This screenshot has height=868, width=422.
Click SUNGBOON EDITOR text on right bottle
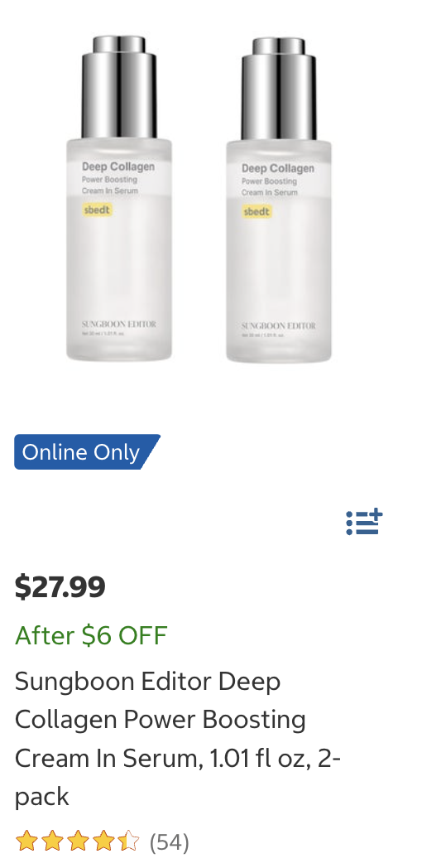pyautogui.click(x=279, y=325)
